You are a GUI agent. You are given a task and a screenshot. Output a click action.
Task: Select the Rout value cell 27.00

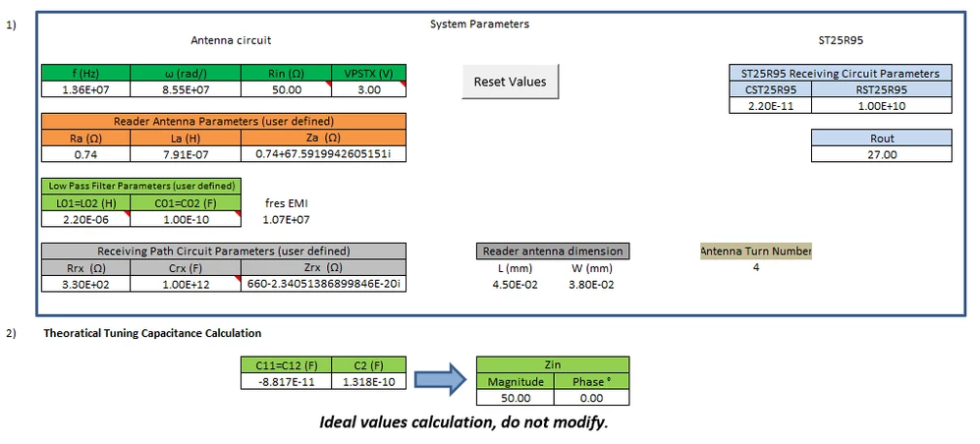point(882,154)
